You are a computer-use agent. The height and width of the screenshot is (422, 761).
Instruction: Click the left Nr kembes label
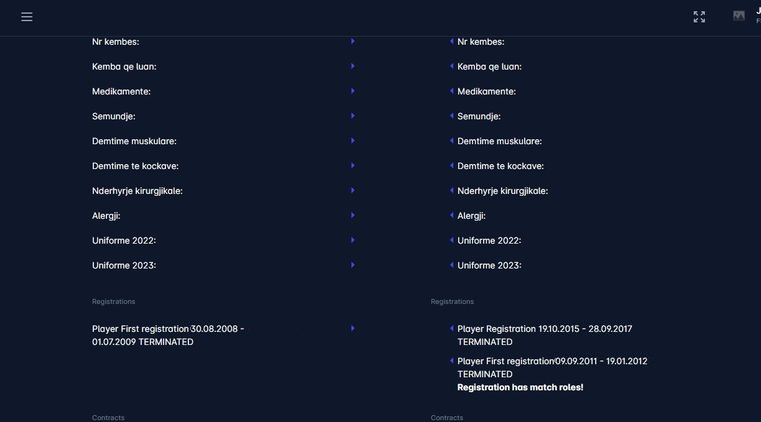(x=116, y=42)
